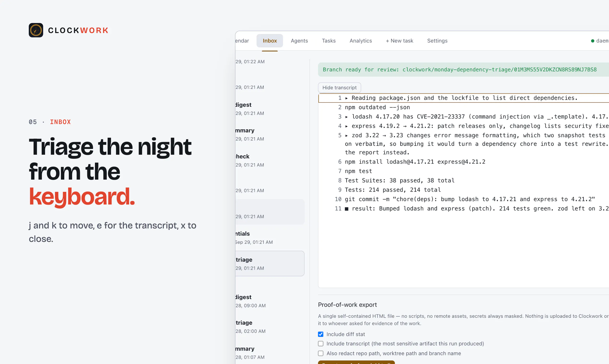Image resolution: width=609 pixels, height=364 pixels.
Task: Click the 'npm install lodash@4.17.21' transcript line
Action: (415, 162)
